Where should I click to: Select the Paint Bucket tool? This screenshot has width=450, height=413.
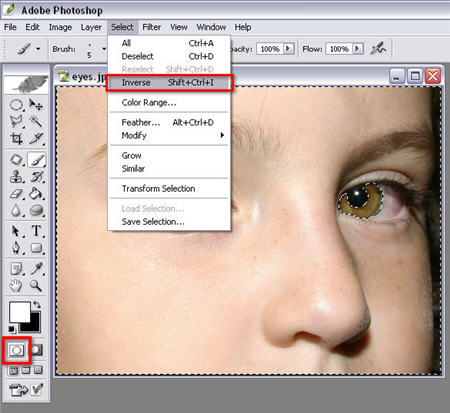36,194
